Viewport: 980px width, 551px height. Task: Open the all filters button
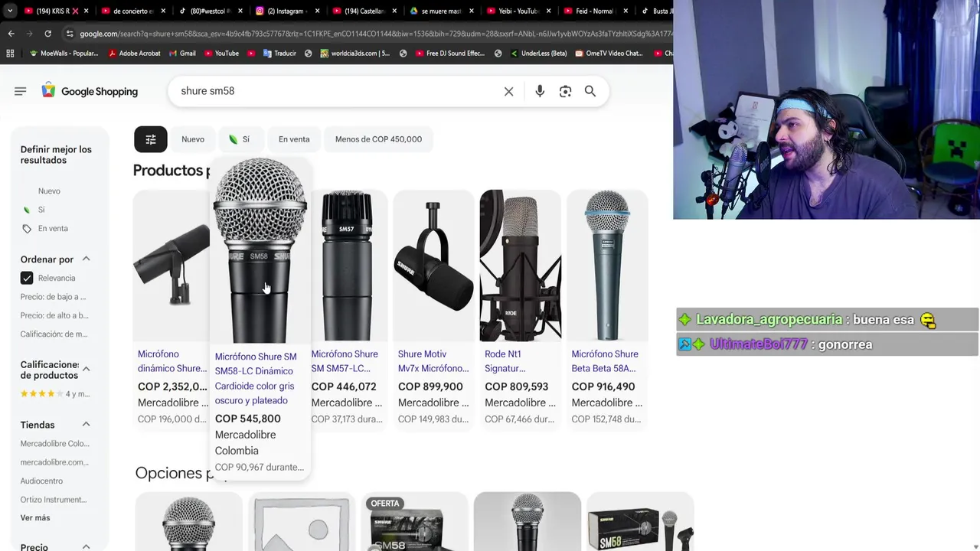(151, 139)
